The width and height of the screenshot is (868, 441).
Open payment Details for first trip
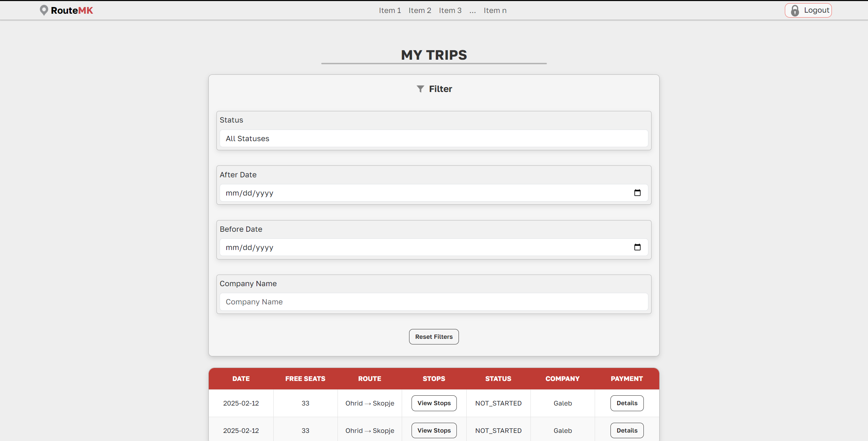click(627, 403)
